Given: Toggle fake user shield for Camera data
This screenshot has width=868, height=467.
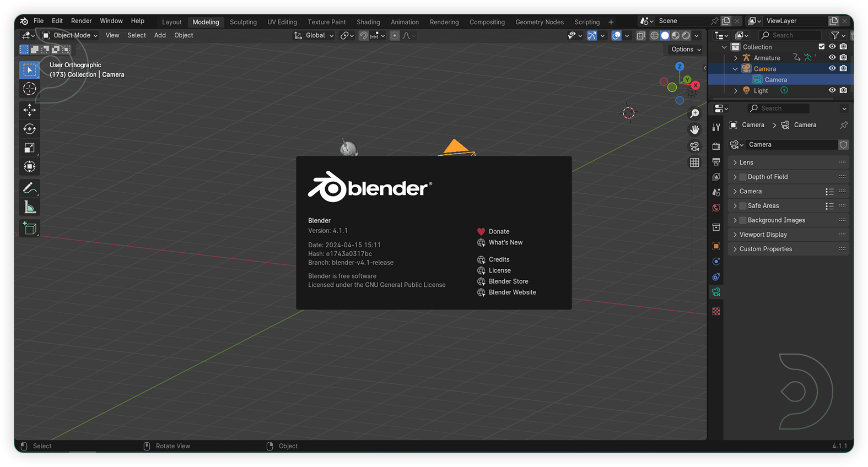Looking at the screenshot, I should 843,144.
